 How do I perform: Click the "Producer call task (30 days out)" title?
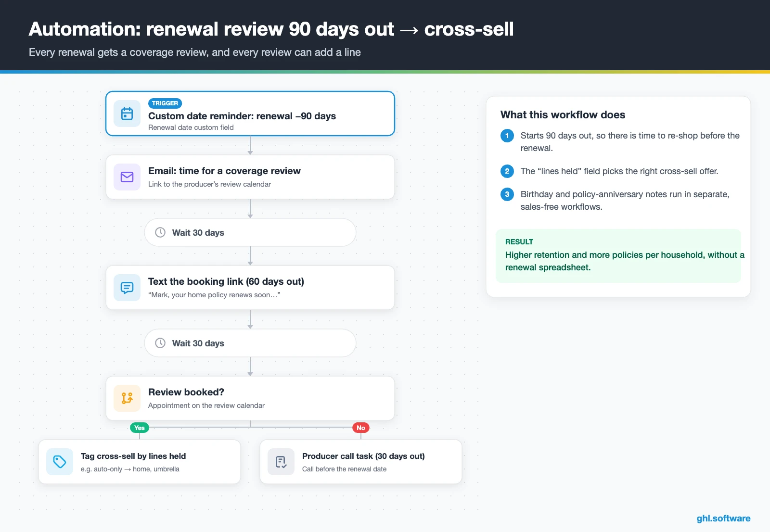[x=363, y=456]
